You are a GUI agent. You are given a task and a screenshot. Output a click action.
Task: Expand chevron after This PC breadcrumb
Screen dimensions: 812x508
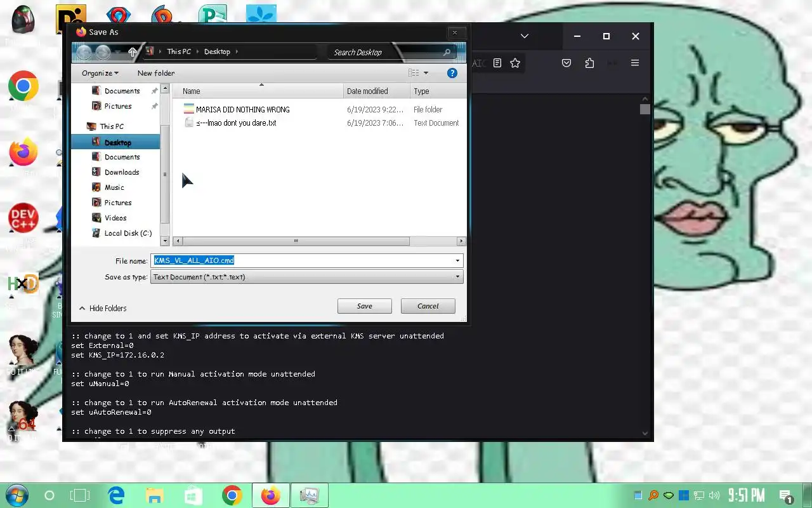click(x=197, y=52)
